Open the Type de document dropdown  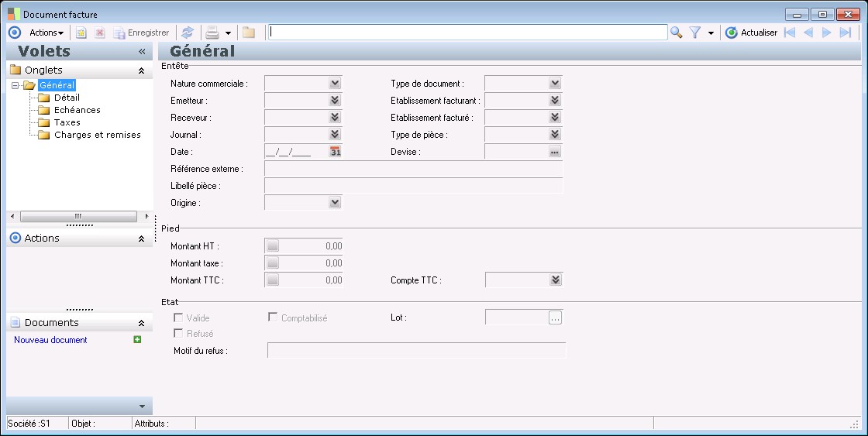(555, 84)
